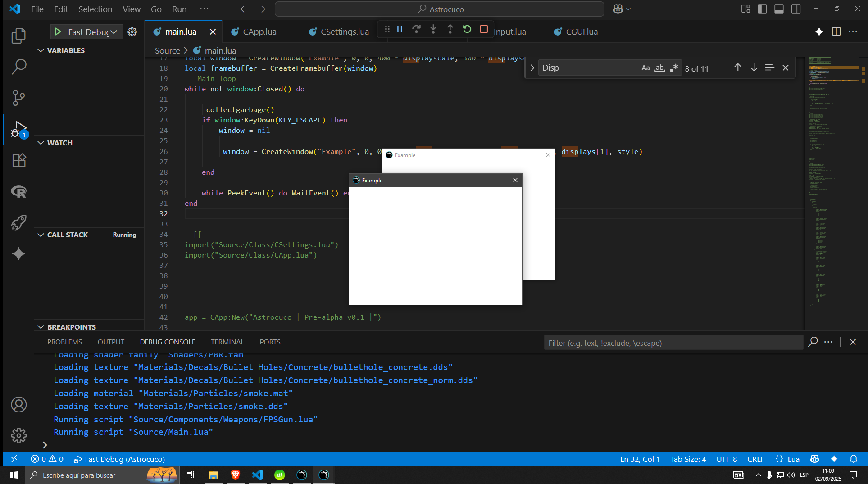Switch to the CApp.lua editor tab
This screenshot has width=868, height=484.
click(259, 32)
